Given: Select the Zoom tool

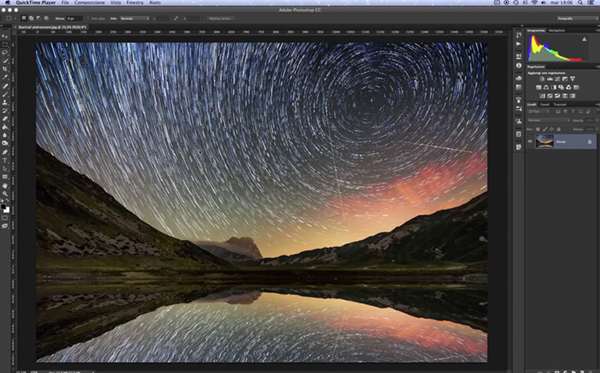Looking at the screenshot, I should 5,194.
